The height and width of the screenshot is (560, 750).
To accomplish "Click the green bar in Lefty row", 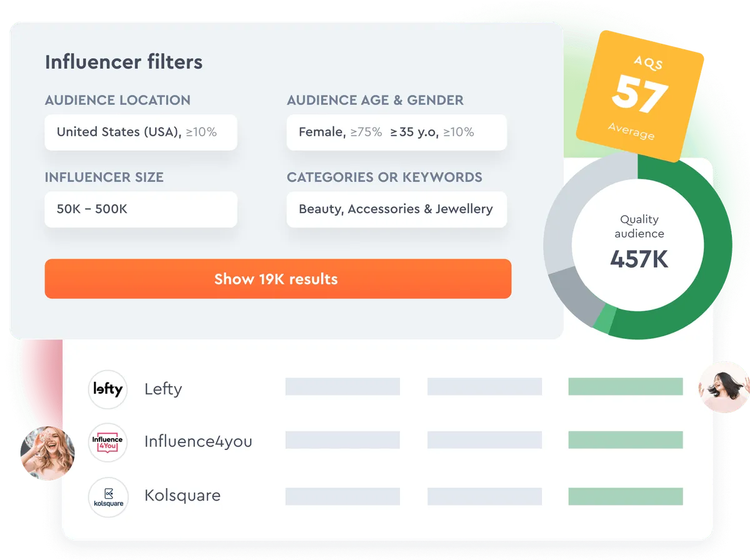I will point(626,387).
